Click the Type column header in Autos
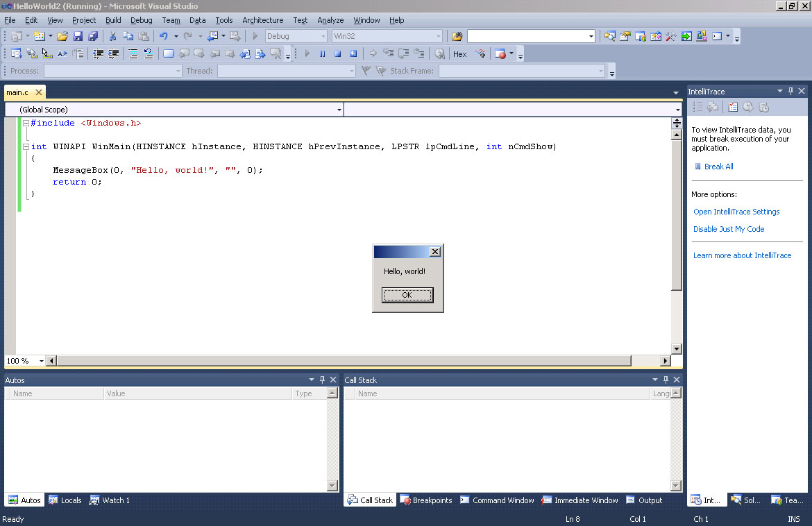 [310, 393]
